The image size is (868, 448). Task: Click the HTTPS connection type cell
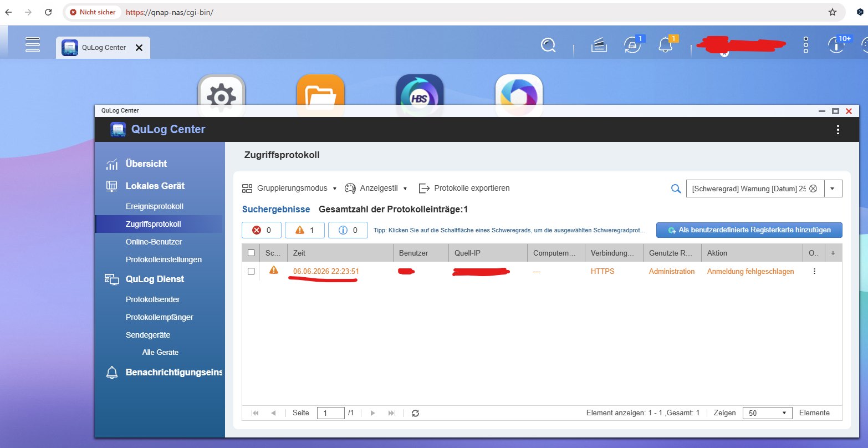603,271
